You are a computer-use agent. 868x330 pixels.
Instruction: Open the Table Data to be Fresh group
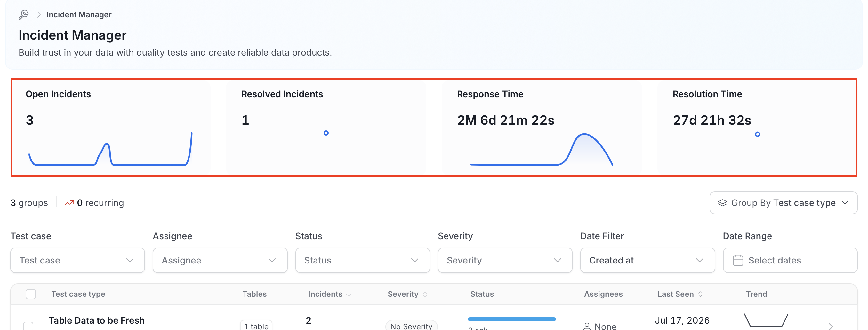click(96, 320)
